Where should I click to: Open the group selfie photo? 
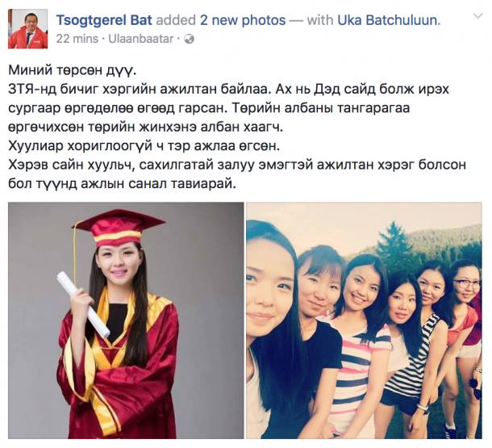coord(364,320)
